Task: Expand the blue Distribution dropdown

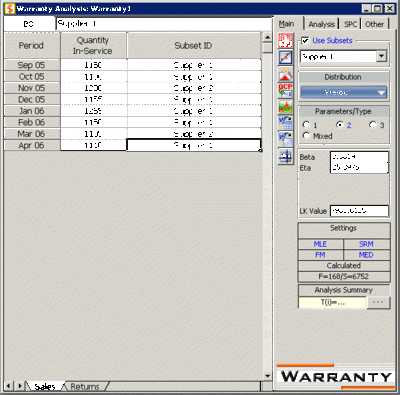Action: tap(344, 92)
